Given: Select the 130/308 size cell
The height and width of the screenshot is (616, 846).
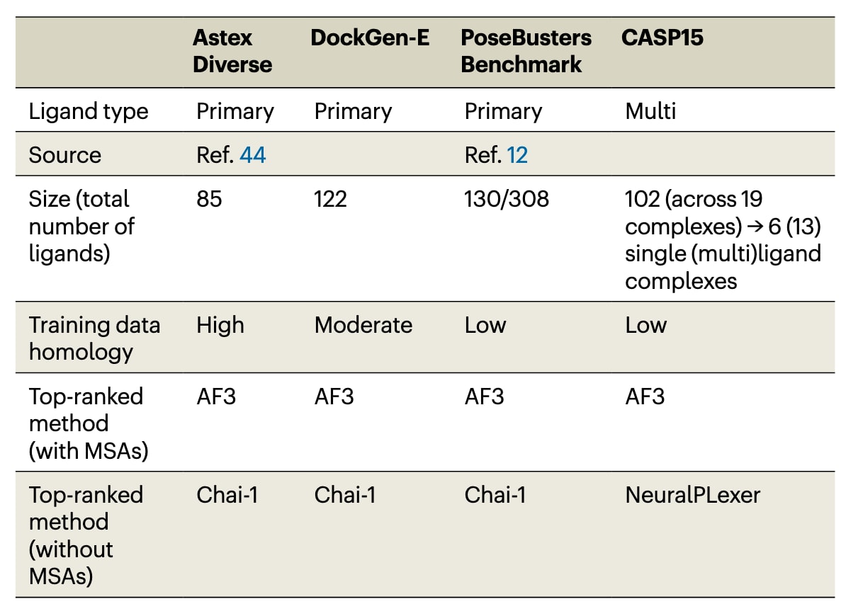Looking at the screenshot, I should point(507,199).
